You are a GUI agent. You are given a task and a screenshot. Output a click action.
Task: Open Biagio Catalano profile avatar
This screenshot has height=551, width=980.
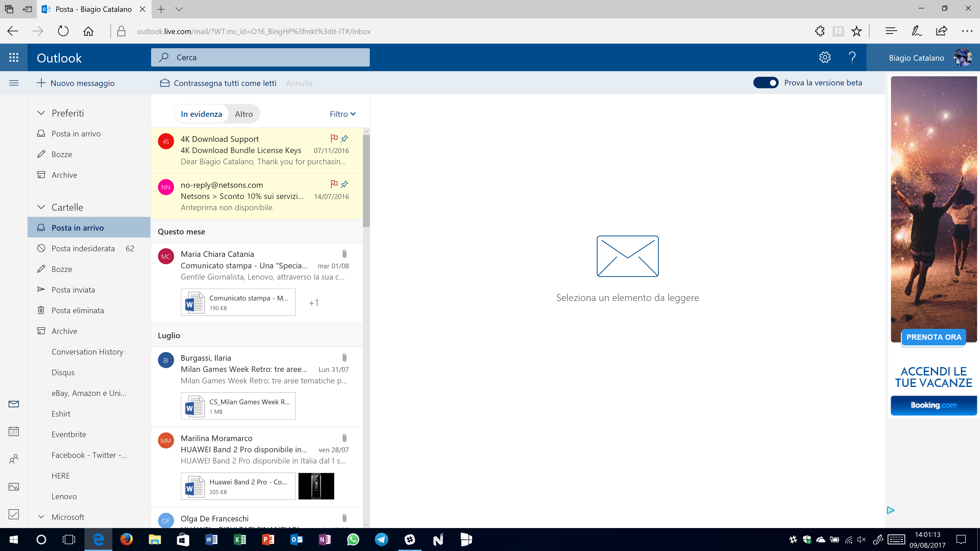[x=963, y=57]
